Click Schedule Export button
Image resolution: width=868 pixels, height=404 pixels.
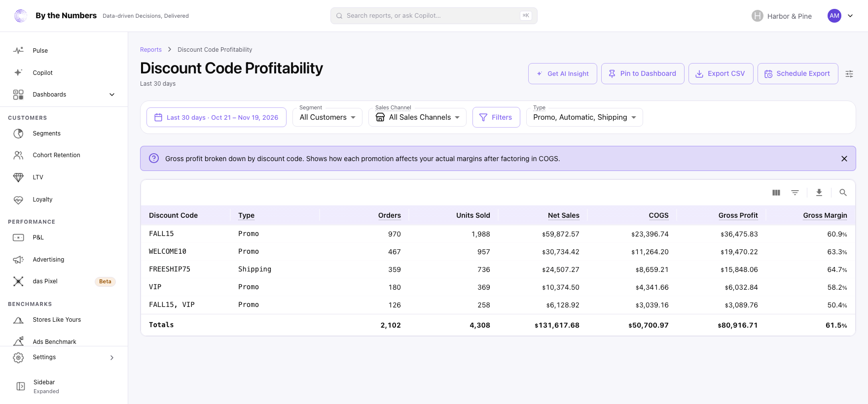point(798,74)
